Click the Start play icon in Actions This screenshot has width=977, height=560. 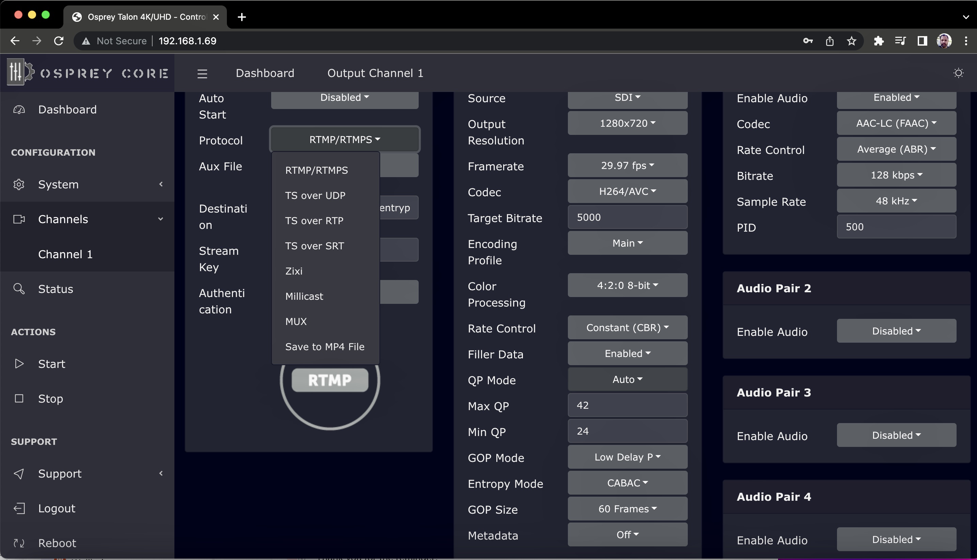19,363
